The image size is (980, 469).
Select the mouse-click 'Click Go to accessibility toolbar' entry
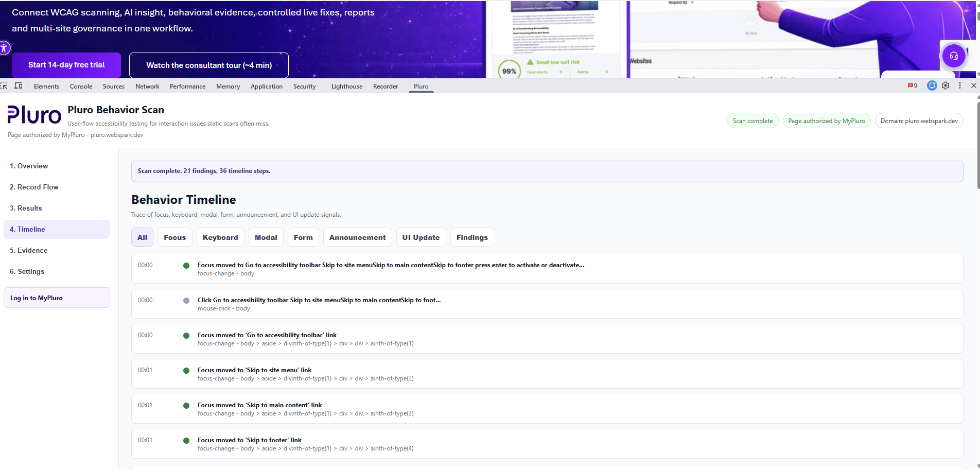[x=547, y=304]
